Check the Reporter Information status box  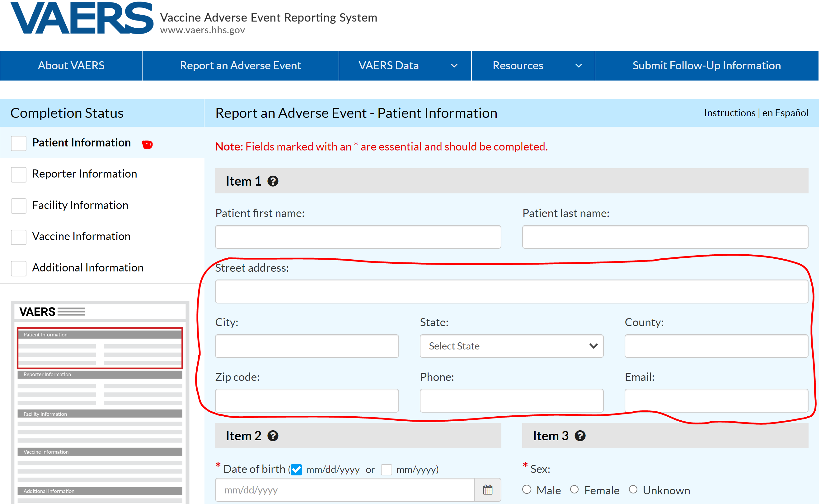[x=19, y=175]
